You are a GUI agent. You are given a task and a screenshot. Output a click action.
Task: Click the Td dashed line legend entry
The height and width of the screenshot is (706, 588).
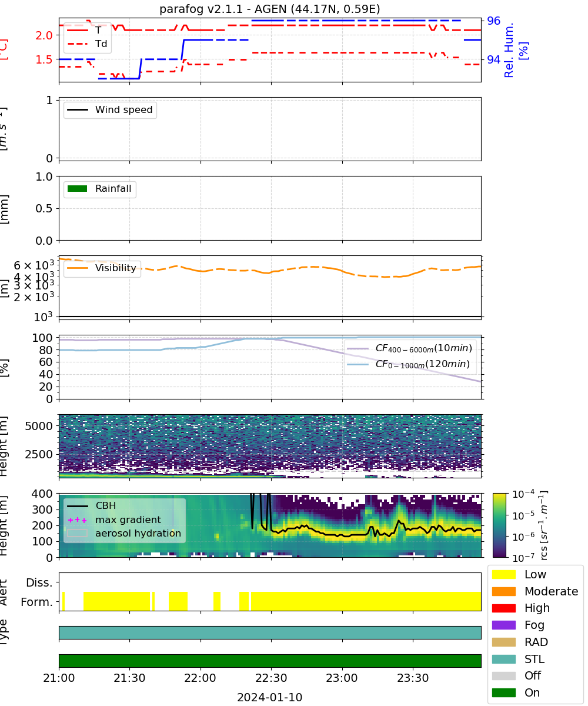tap(88, 43)
